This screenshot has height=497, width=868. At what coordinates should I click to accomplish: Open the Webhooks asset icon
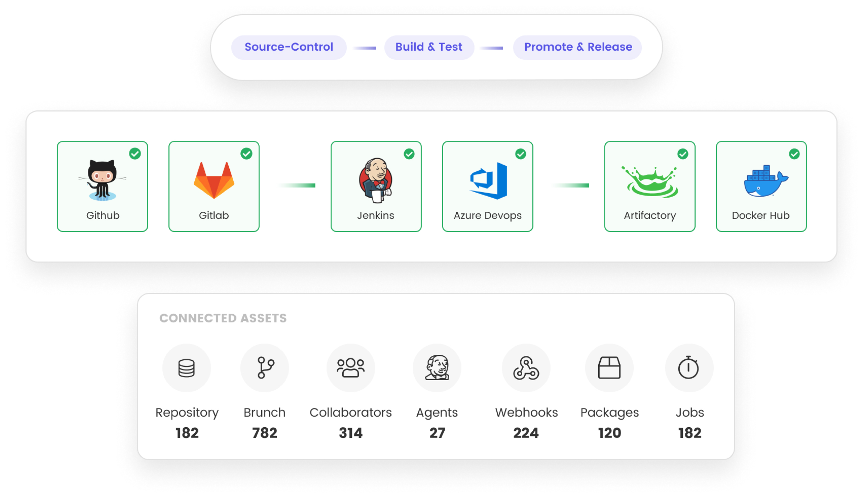pos(526,367)
